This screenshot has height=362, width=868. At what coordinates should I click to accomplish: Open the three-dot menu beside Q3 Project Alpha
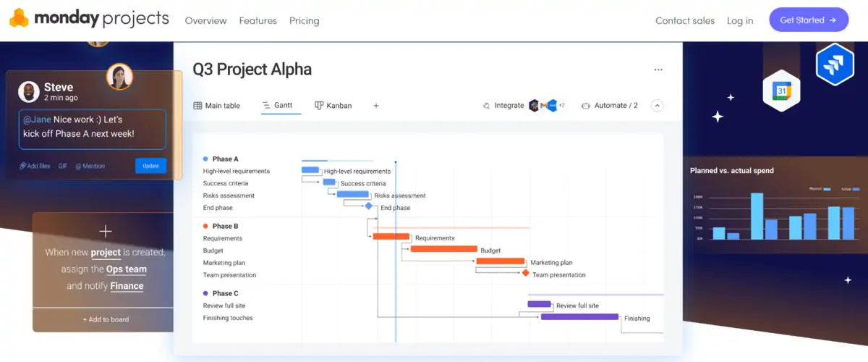[658, 70]
